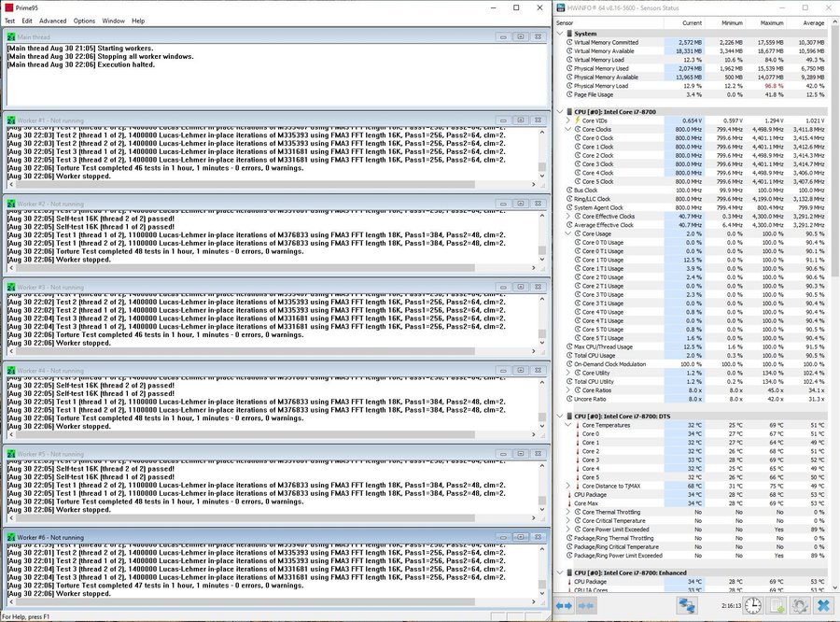
Task: Click Worker #1 scroll right arrow
Action: [533, 185]
